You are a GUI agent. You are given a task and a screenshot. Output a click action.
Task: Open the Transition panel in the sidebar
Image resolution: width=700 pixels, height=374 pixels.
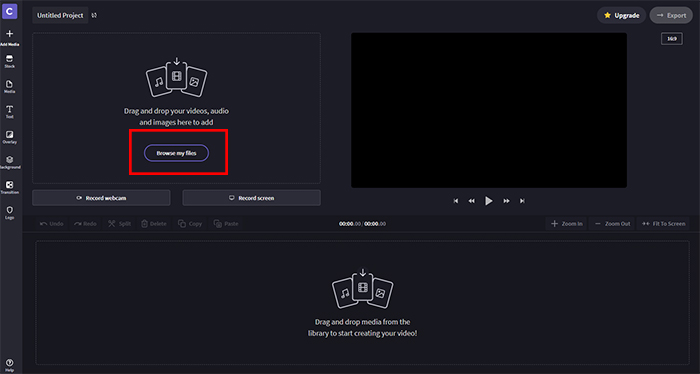click(x=9, y=187)
